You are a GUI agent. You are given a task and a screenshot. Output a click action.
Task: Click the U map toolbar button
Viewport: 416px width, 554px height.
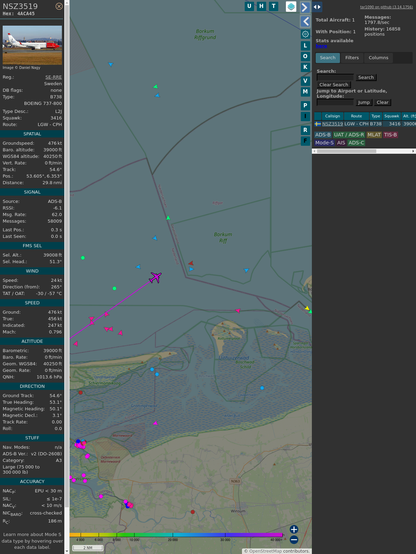click(x=249, y=6)
